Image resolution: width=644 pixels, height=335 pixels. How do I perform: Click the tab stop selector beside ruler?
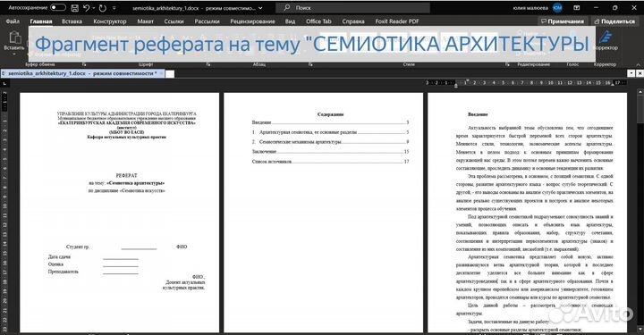4,84
